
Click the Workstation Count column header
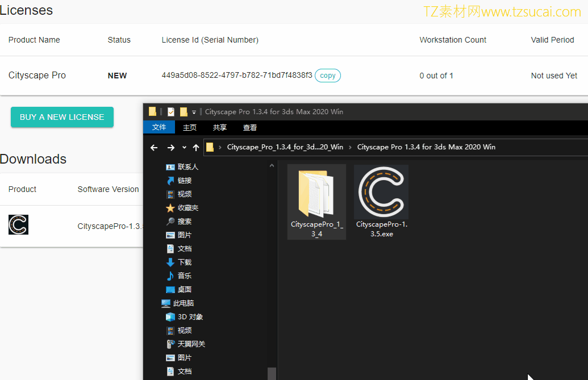[x=453, y=40]
